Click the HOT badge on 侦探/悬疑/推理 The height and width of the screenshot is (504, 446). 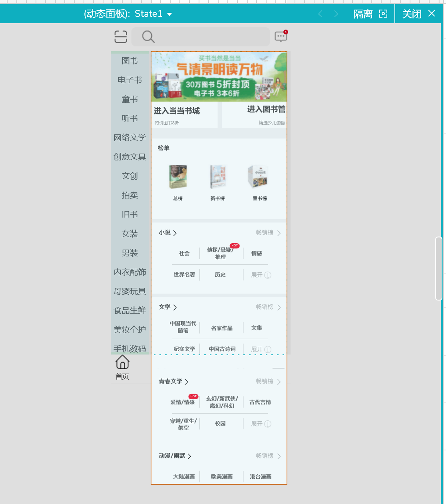click(x=235, y=246)
